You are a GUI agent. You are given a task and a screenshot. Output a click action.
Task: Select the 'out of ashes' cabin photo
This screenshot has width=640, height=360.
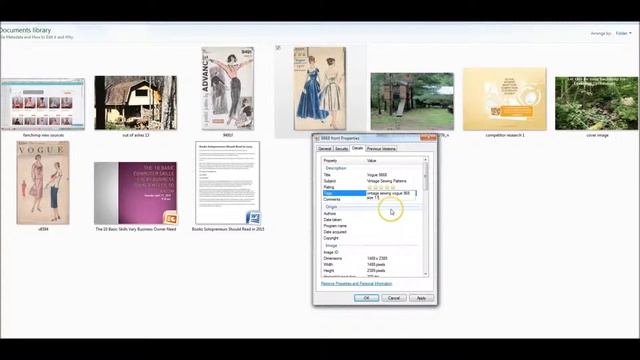tap(136, 103)
